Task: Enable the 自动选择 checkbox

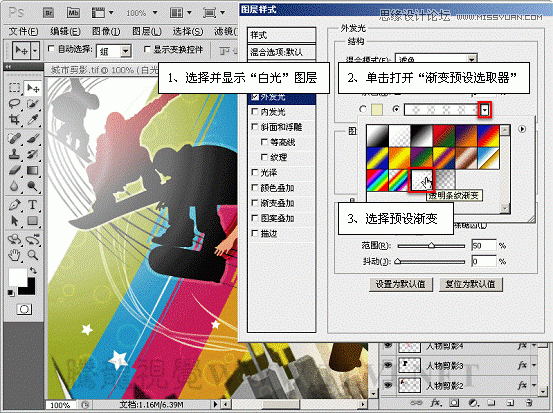Action: point(51,49)
